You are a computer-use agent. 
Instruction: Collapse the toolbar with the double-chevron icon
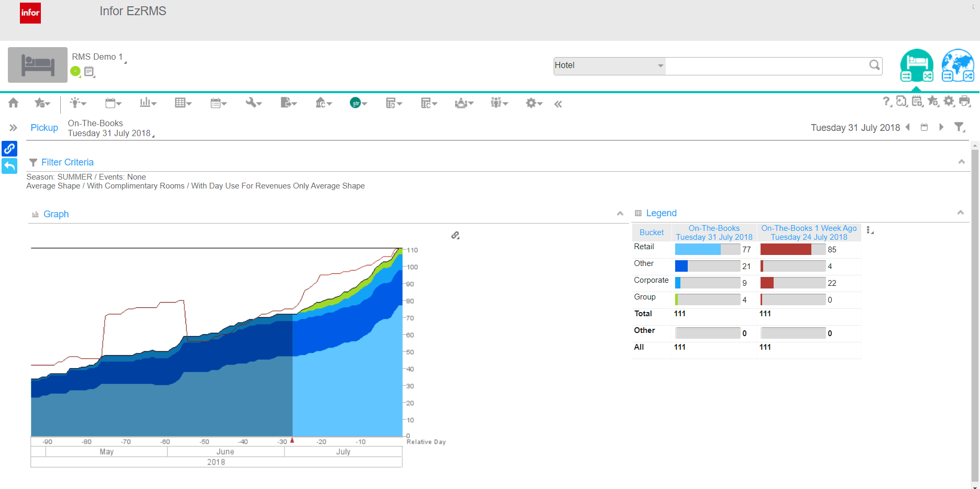tap(558, 104)
